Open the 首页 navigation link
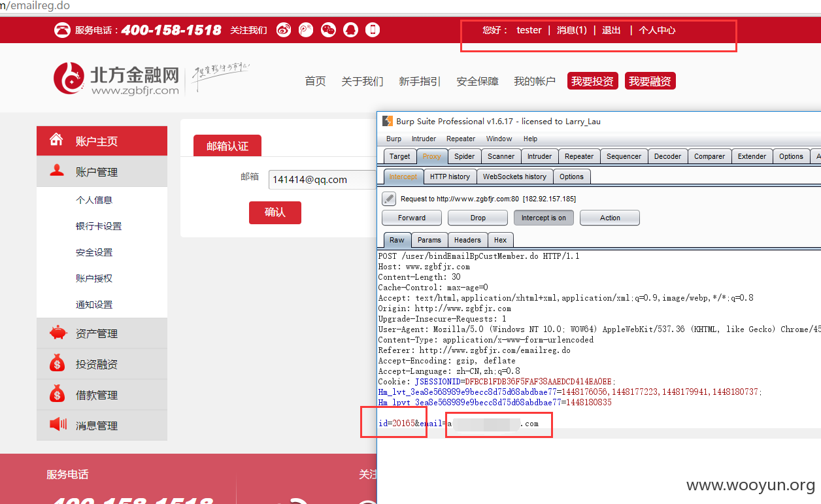821x504 pixels. click(x=315, y=81)
